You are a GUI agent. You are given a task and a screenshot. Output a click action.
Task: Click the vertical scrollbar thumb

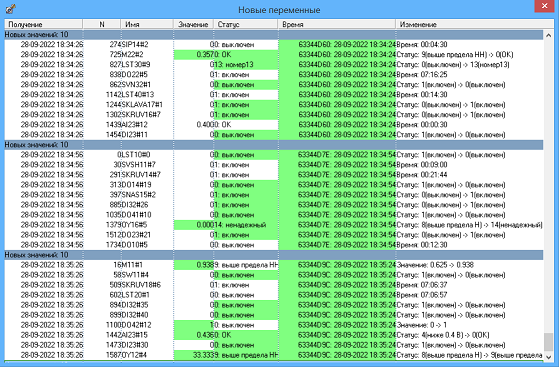tap(548, 342)
